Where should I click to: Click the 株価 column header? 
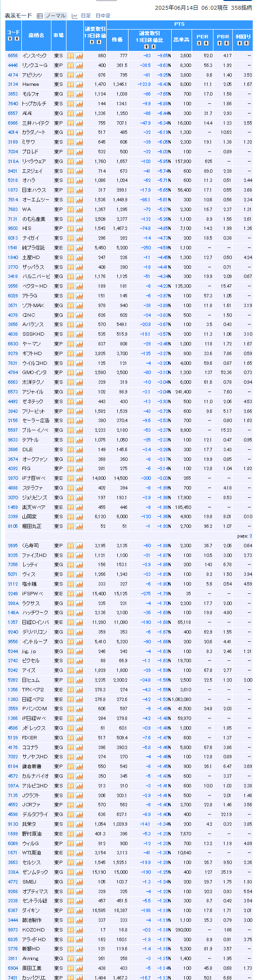tap(117, 39)
